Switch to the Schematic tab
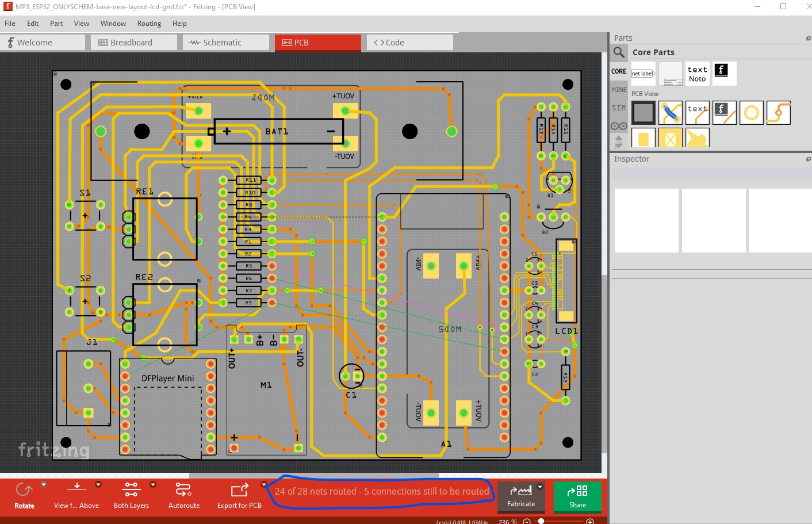 [x=225, y=43]
